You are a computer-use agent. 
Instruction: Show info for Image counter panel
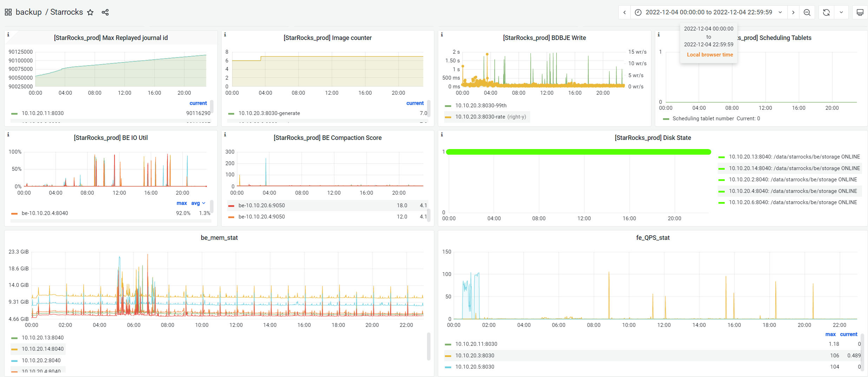225,35
